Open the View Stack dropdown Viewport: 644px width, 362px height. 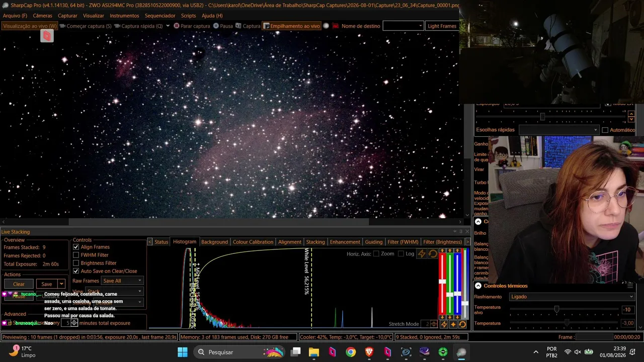point(115,291)
